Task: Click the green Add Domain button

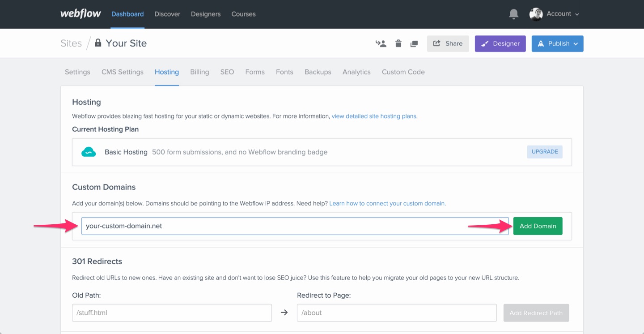Action: coord(538,226)
